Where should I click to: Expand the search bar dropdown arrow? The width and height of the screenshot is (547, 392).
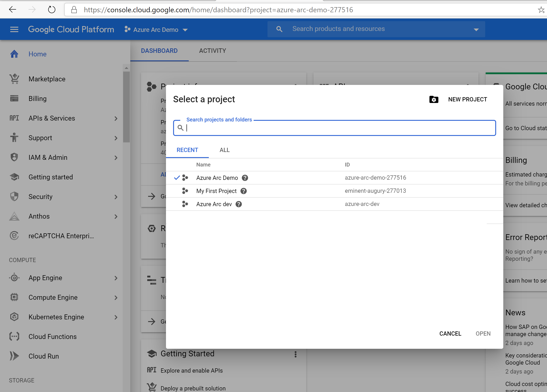pyautogui.click(x=476, y=30)
